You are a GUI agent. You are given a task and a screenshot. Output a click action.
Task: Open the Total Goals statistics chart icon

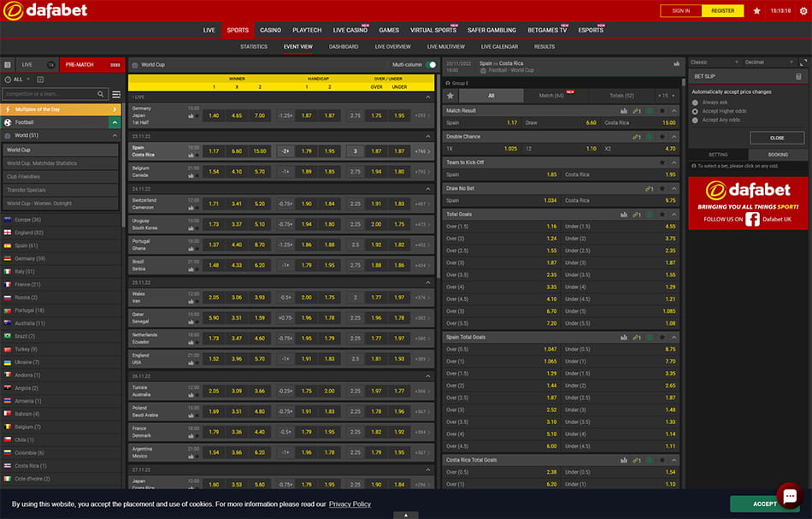(624, 215)
